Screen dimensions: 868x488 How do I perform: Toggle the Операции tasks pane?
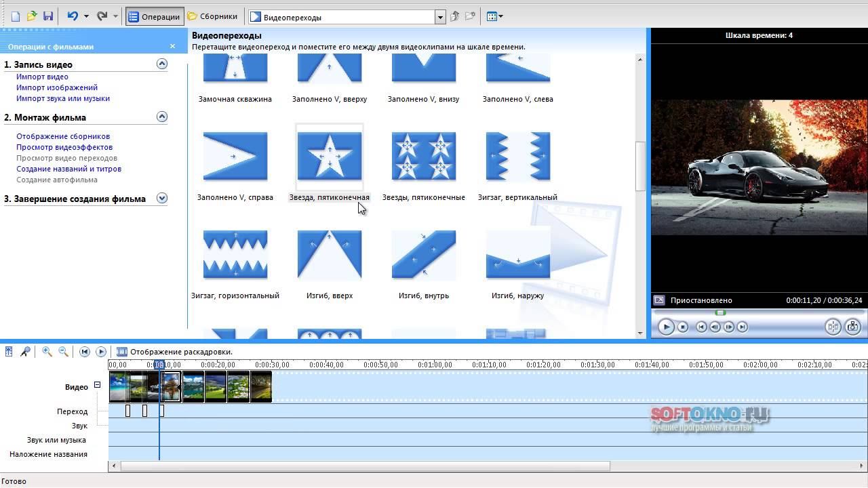(x=155, y=16)
